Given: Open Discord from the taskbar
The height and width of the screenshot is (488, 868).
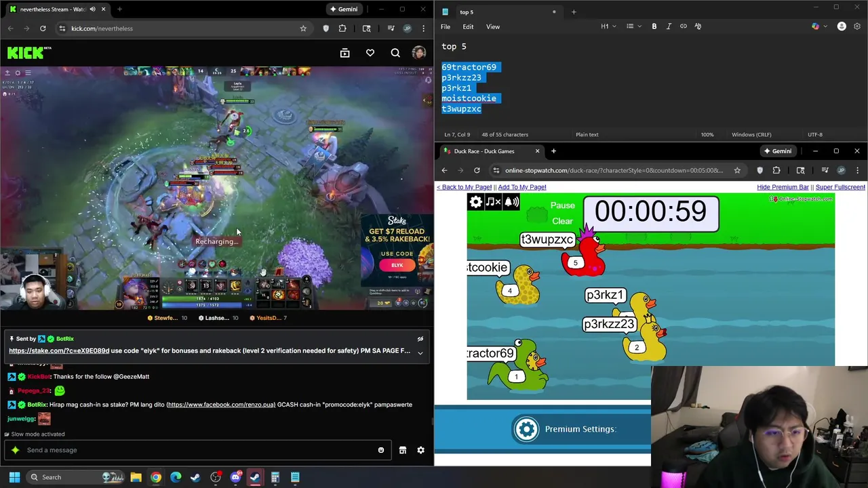Looking at the screenshot, I should click(235, 477).
